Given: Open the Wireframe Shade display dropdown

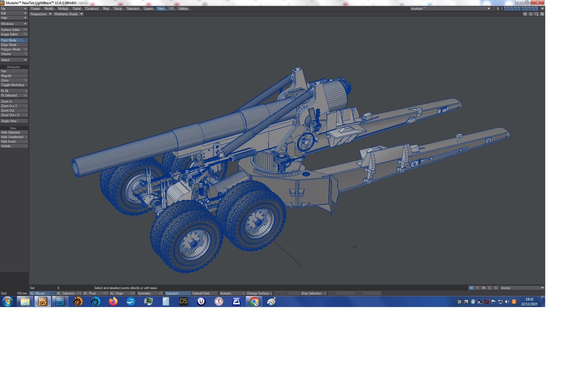Looking at the screenshot, I should pyautogui.click(x=68, y=14).
